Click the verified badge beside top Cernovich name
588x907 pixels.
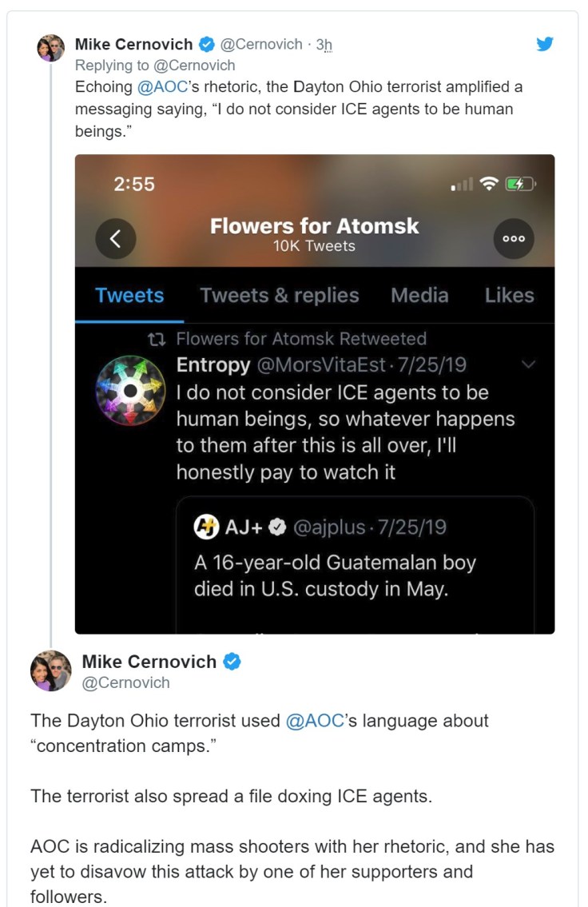[205, 44]
